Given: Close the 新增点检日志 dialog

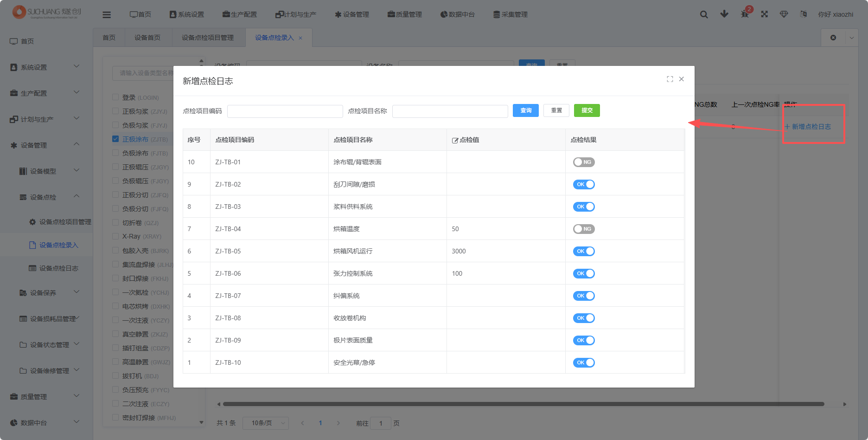Looking at the screenshot, I should tap(682, 79).
